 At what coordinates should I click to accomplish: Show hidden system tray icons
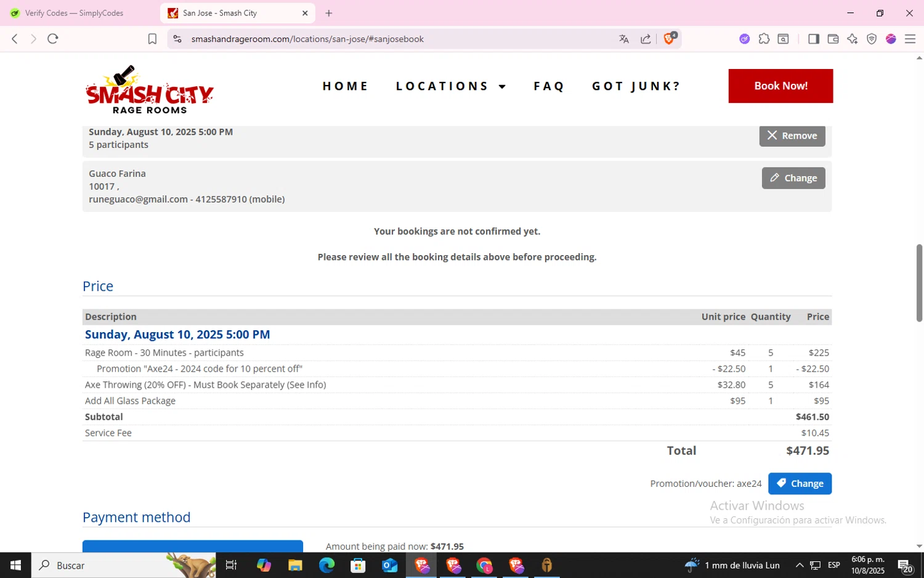point(799,565)
